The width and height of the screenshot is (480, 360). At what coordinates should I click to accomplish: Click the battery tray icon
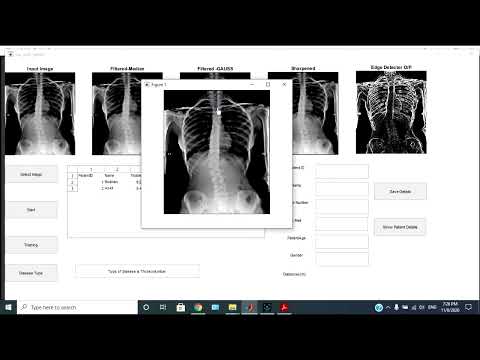click(x=405, y=307)
